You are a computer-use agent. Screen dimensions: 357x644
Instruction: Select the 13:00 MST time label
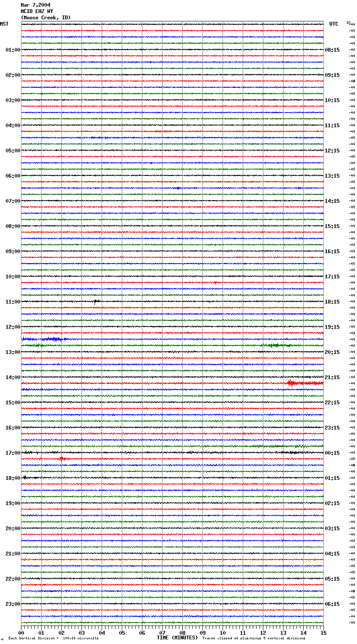13,352
